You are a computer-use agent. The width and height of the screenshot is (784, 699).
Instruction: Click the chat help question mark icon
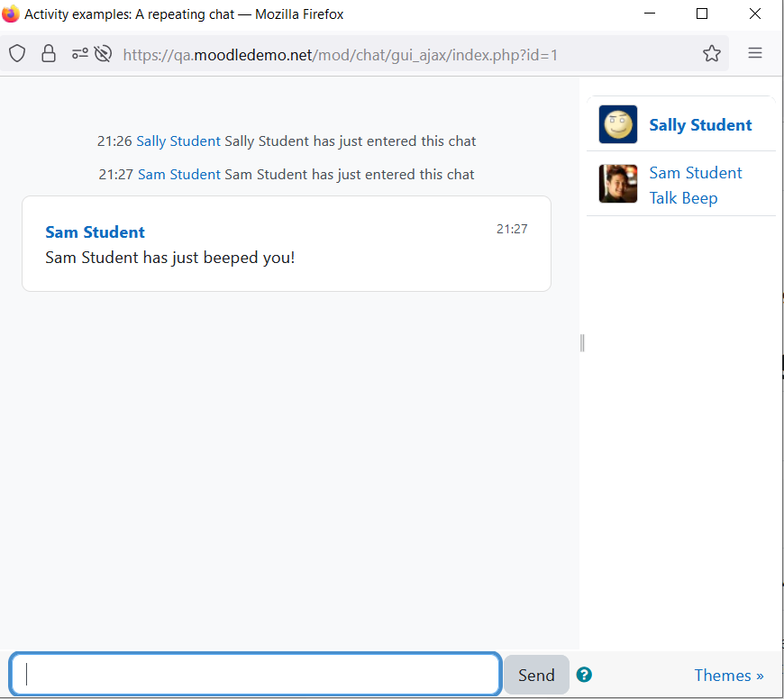[584, 675]
